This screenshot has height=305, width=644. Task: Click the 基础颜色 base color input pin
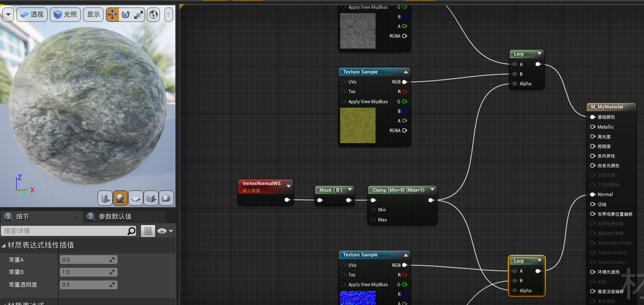(x=592, y=117)
